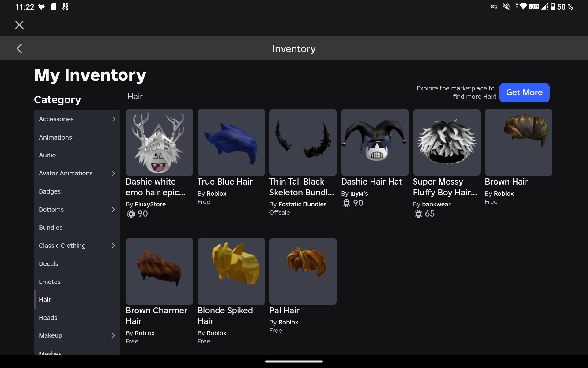Viewport: 588px width, 368px height.
Task: Tap the battery icon in status bar
Action: [553, 6]
